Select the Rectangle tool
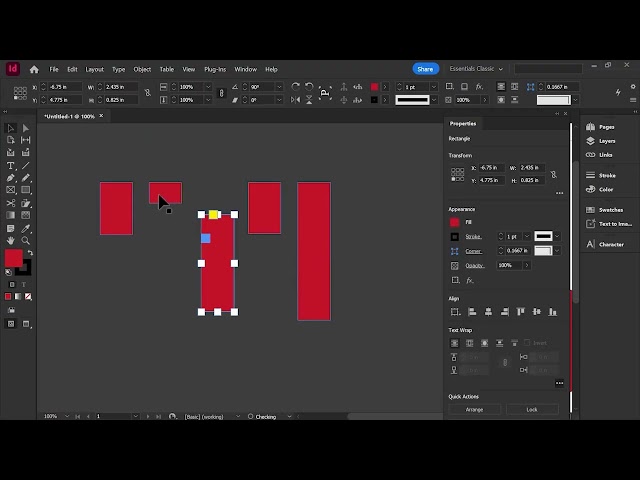 click(x=25, y=190)
